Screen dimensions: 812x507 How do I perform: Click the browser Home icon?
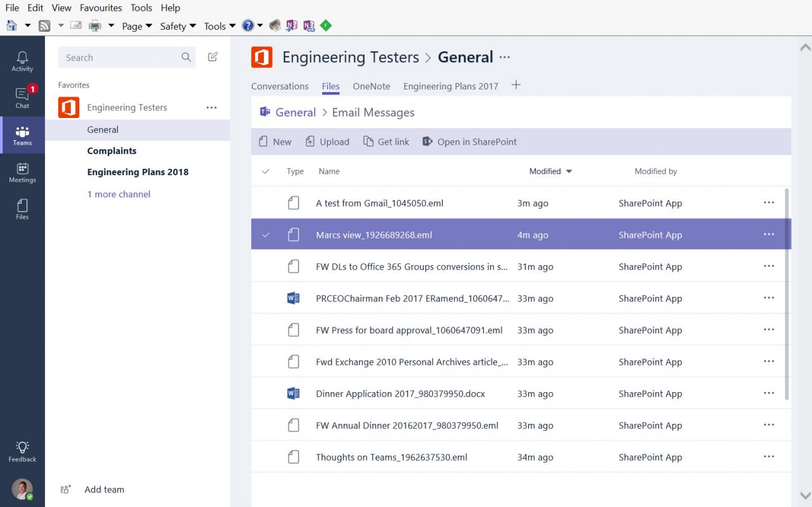(11, 25)
